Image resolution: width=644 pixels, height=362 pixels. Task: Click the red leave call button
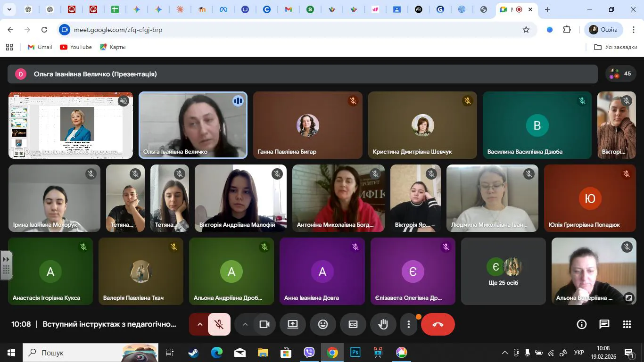tap(438, 324)
